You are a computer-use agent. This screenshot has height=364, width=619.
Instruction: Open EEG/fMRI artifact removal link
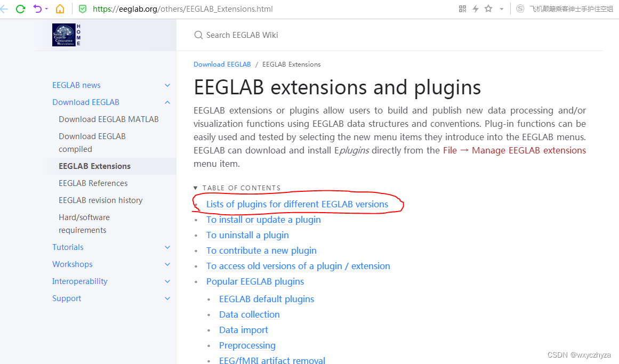tap(272, 360)
